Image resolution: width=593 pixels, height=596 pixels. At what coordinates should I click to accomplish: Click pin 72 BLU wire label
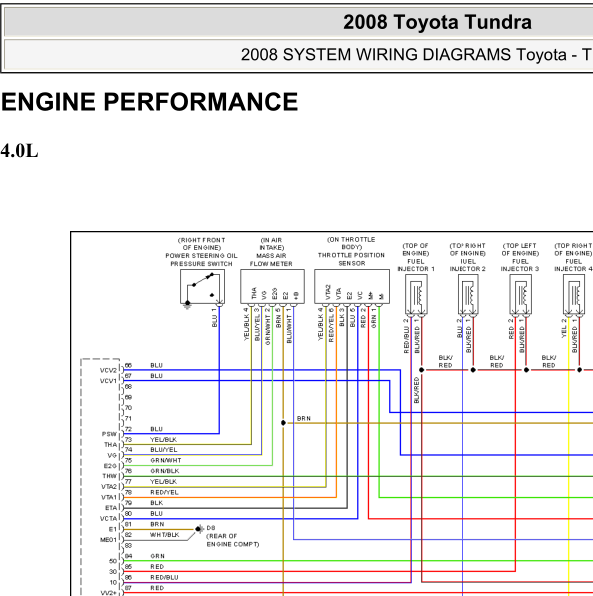click(156, 429)
